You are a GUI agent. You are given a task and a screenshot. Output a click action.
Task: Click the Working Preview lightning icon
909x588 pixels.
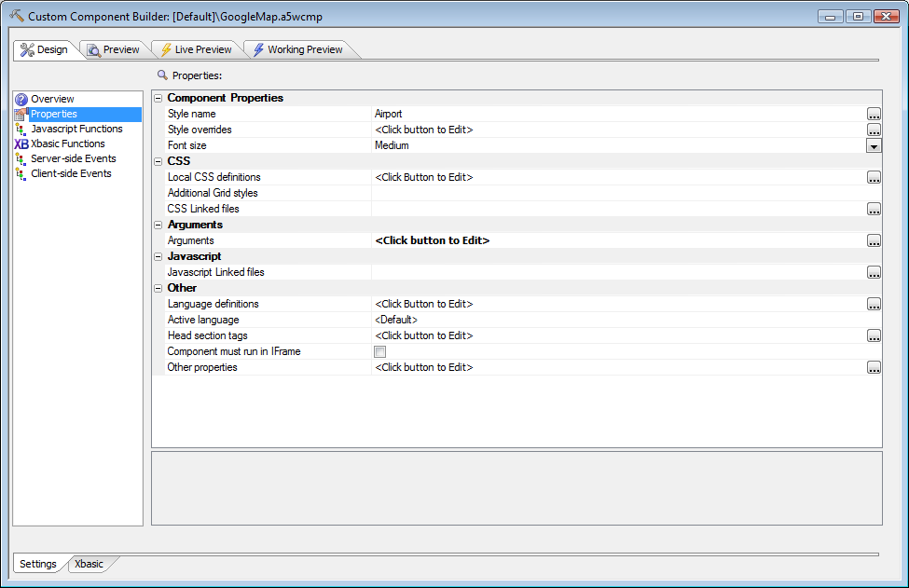coord(258,49)
